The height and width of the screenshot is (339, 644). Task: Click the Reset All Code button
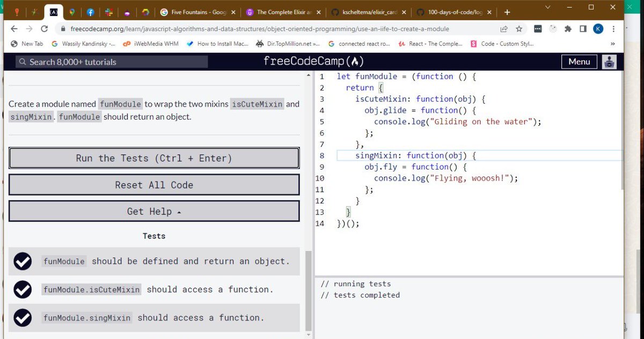click(x=154, y=185)
